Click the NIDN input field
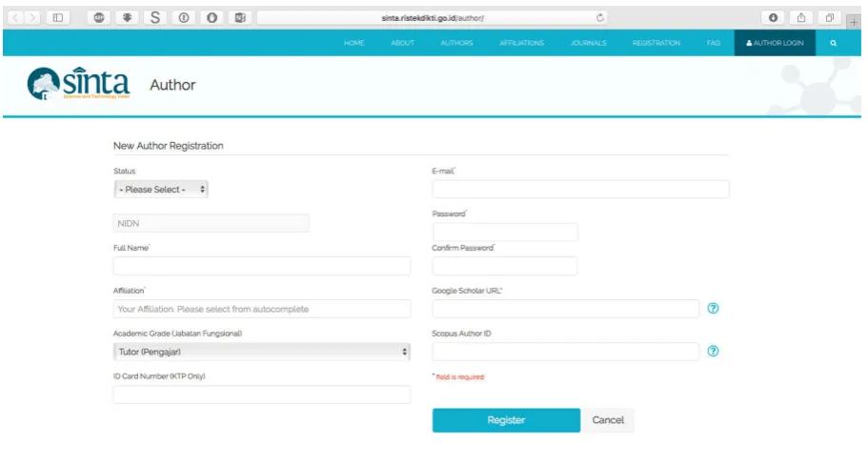The height and width of the screenshot is (467, 868). 211,223
